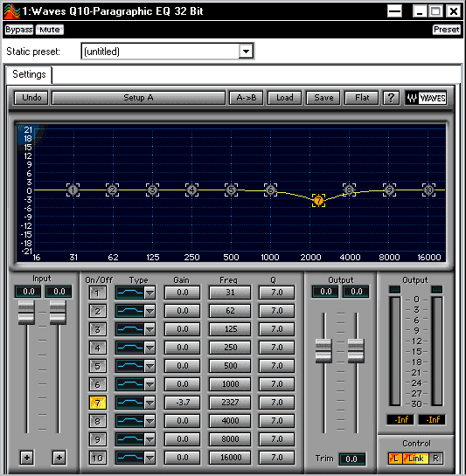Toggle the L channel control button

coord(395,458)
